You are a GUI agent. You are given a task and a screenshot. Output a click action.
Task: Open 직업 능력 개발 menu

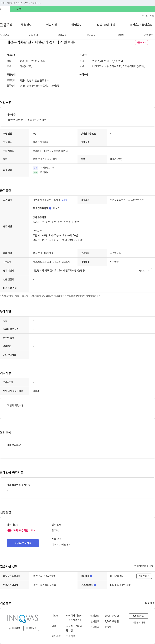click(x=106, y=25)
